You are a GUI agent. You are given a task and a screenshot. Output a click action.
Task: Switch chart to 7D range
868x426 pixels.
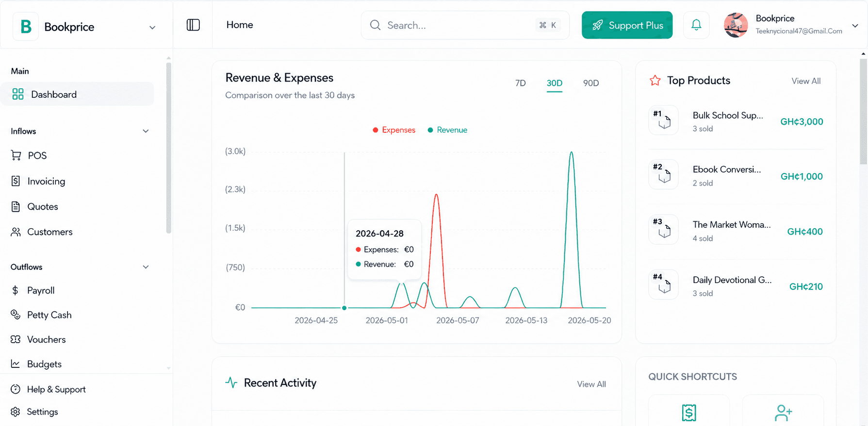(520, 83)
